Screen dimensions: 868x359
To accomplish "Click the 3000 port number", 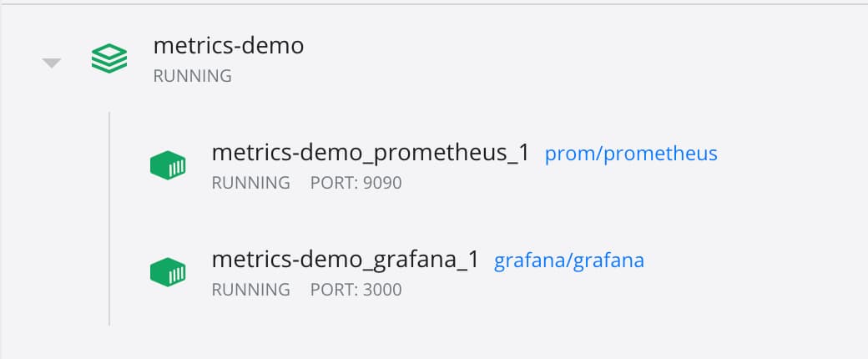I will click(382, 290).
